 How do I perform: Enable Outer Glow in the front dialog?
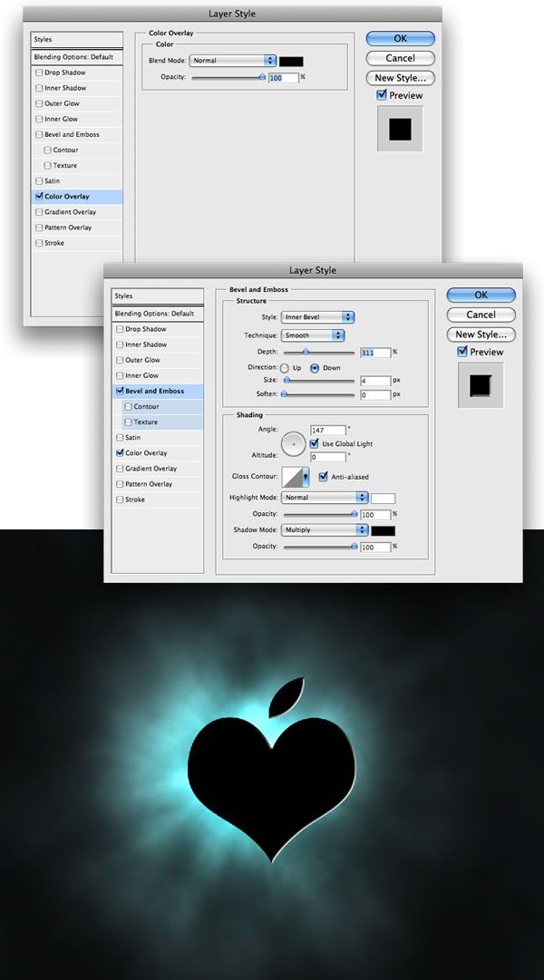click(x=120, y=360)
